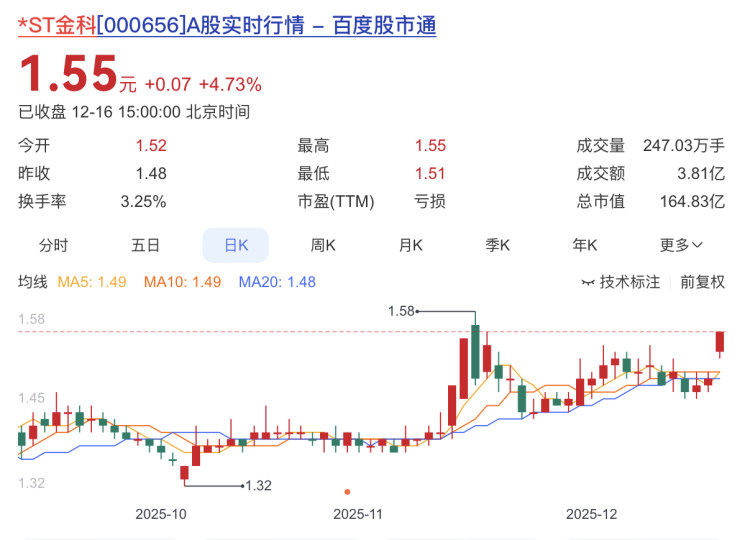Expand the 更多 dropdown
This screenshot has width=750, height=540.
pyautogui.click(x=681, y=245)
